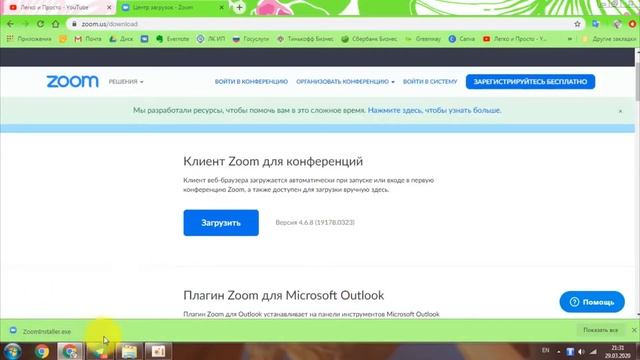Open the volume control in system tray

(x=582, y=351)
